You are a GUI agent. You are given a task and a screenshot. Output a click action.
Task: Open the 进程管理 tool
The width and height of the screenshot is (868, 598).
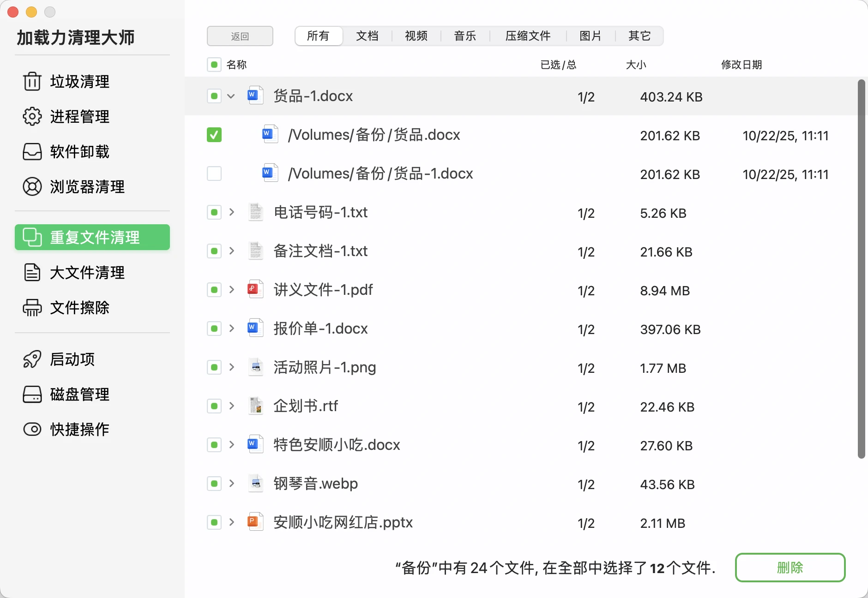click(x=79, y=117)
